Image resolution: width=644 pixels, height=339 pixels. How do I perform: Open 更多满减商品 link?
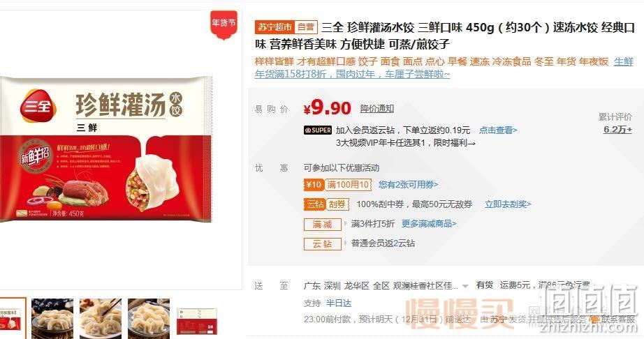coord(429,224)
